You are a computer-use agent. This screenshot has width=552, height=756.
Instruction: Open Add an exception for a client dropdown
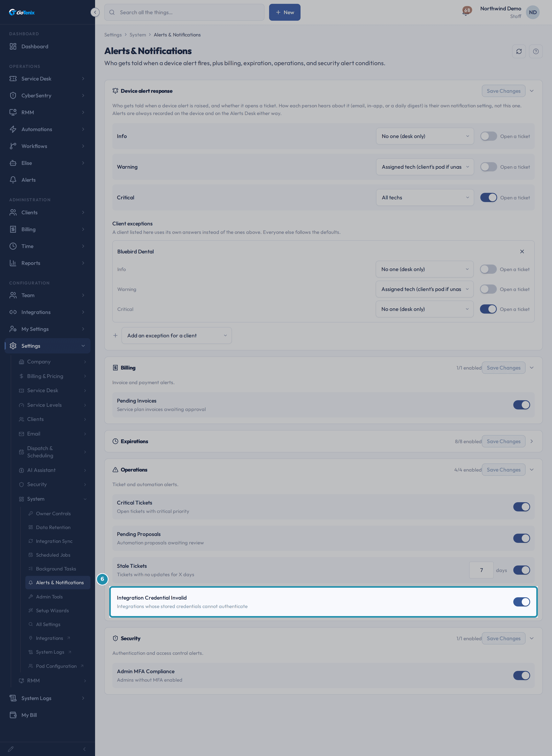tap(176, 335)
